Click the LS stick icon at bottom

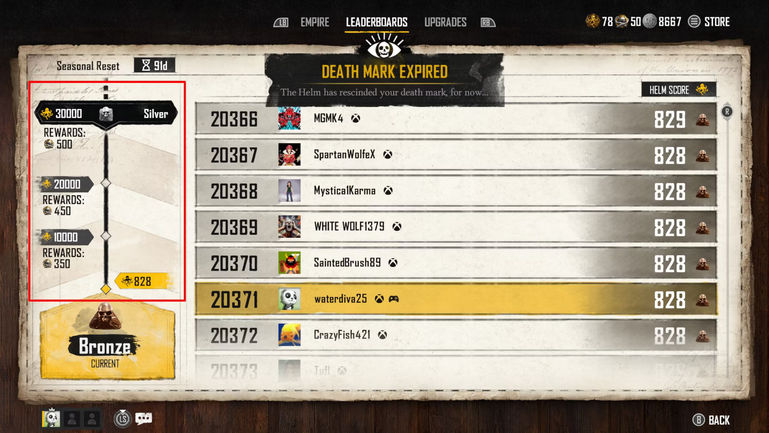[122, 419]
